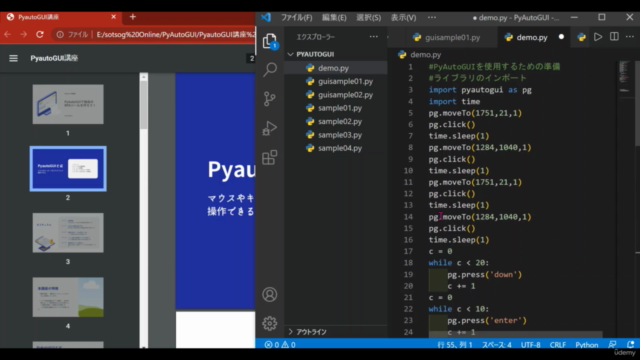Open the ファイル(F) menu
This screenshot has height=360, width=640.
coord(296,18)
